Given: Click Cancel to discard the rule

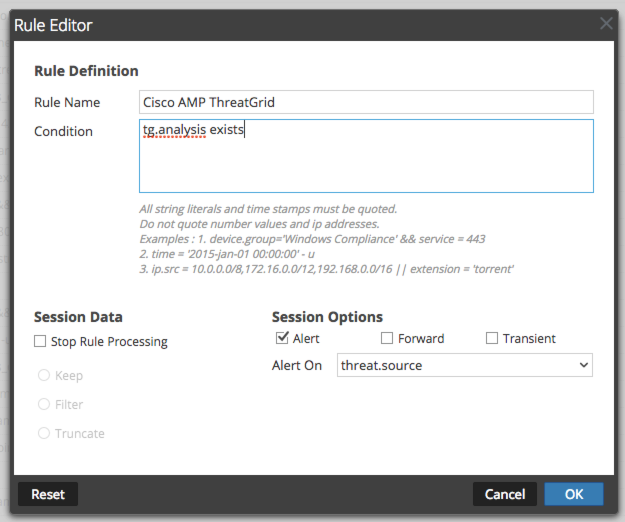Looking at the screenshot, I should pyautogui.click(x=504, y=494).
